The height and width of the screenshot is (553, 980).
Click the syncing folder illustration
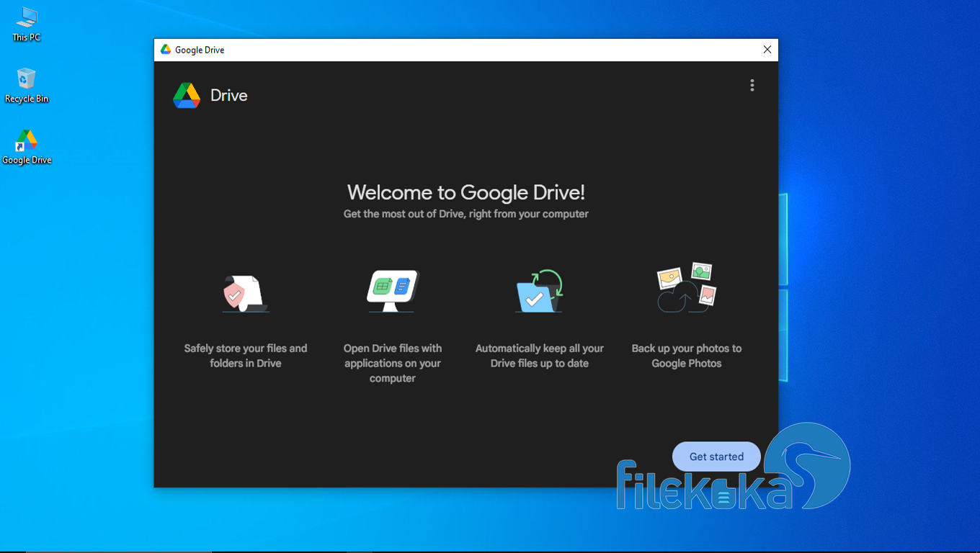point(539,291)
